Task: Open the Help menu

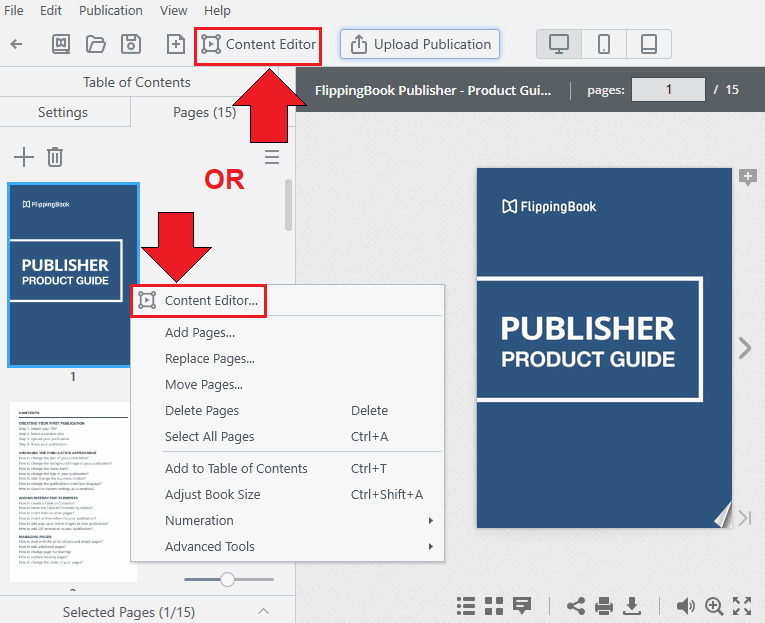Action: point(217,10)
